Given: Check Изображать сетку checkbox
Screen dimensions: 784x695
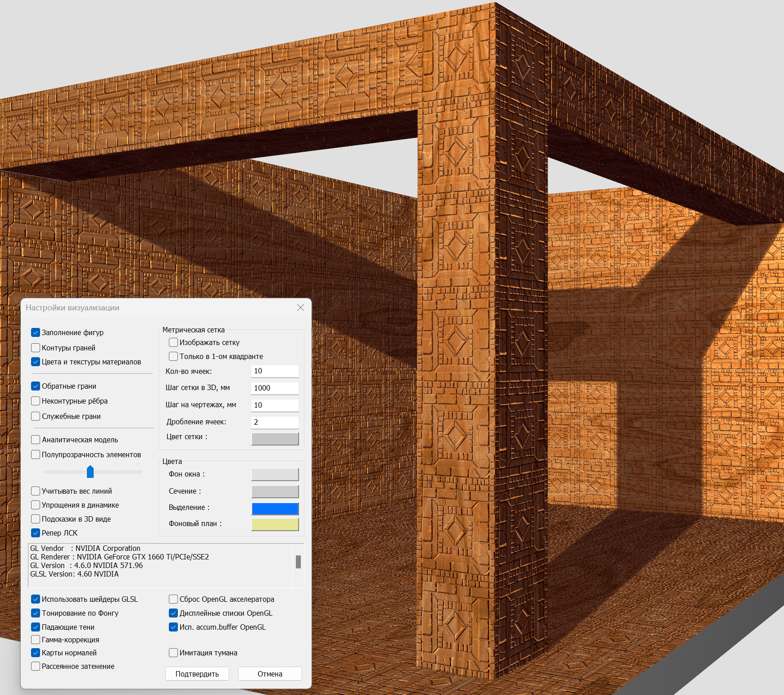Looking at the screenshot, I should (x=173, y=342).
